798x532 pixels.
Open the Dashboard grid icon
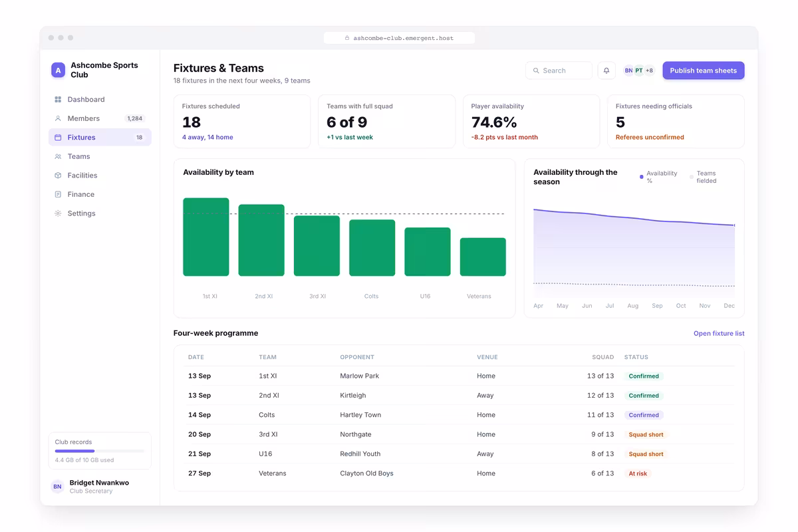tap(58, 100)
